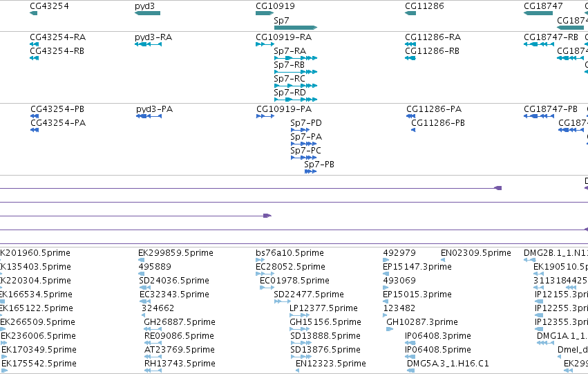Click transcript CG10919-RA
This screenshot has height=374, width=588.
click(265, 44)
